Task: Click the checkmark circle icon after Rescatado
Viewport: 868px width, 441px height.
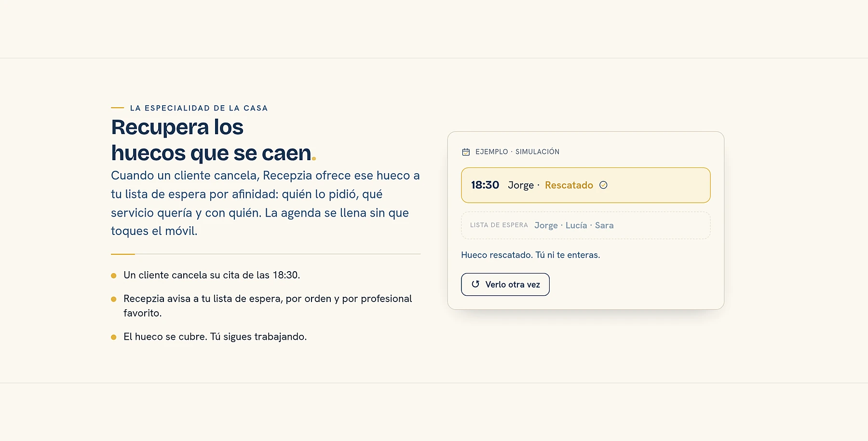Action: pyautogui.click(x=603, y=185)
